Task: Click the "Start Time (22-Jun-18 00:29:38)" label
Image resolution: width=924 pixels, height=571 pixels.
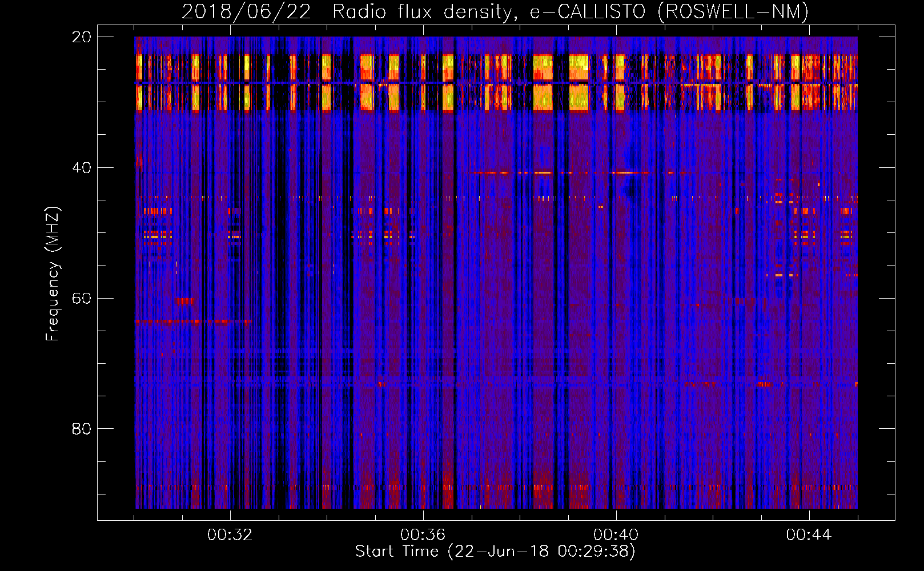Action: point(495,552)
